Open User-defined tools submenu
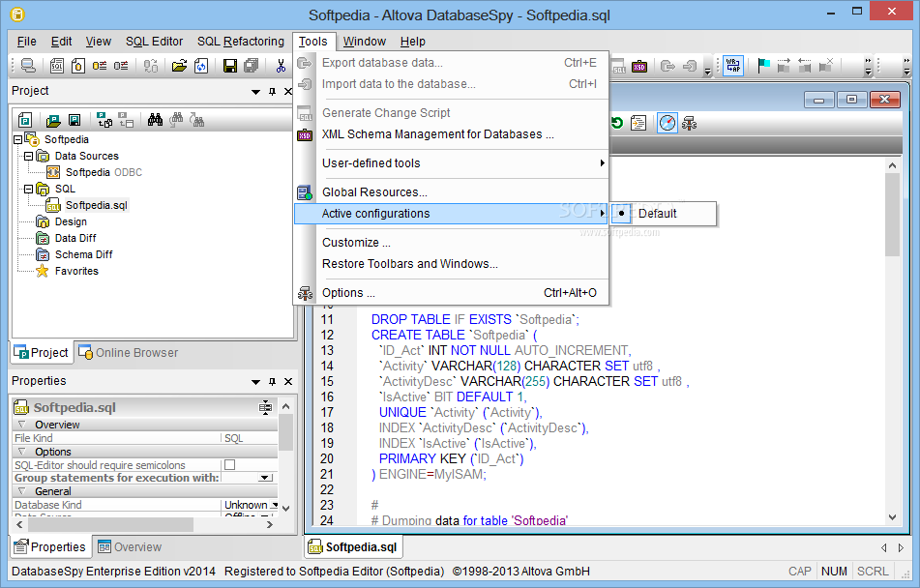This screenshot has height=588, width=920. click(451, 163)
